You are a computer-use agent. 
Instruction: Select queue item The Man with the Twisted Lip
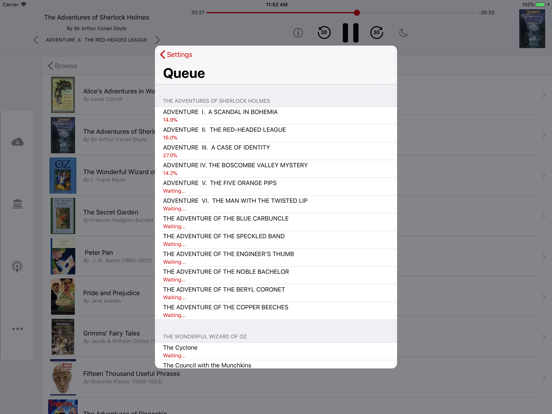click(276, 205)
